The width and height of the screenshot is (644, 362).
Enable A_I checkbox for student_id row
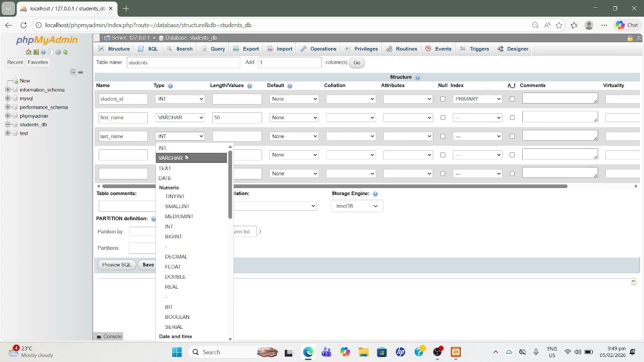(512, 99)
